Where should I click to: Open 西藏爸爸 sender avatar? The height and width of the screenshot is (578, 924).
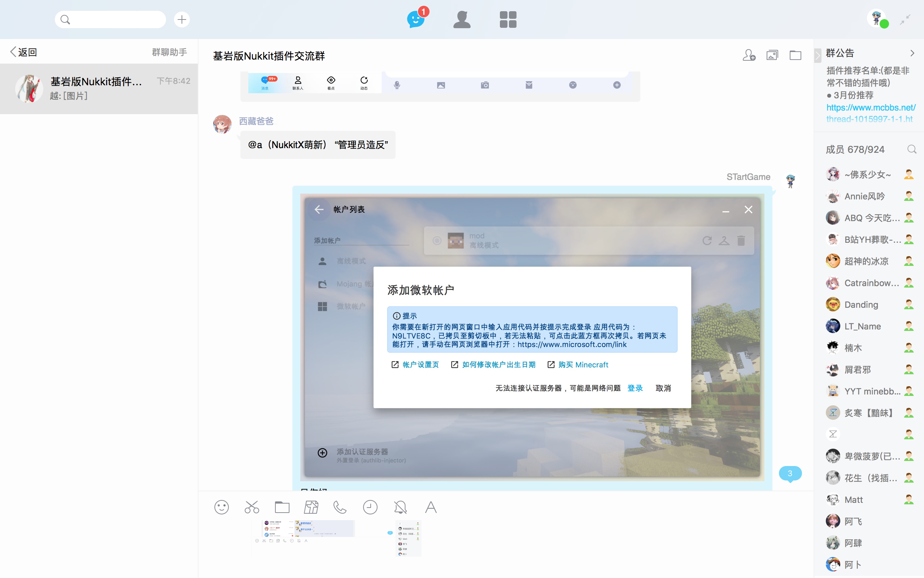coord(222,124)
